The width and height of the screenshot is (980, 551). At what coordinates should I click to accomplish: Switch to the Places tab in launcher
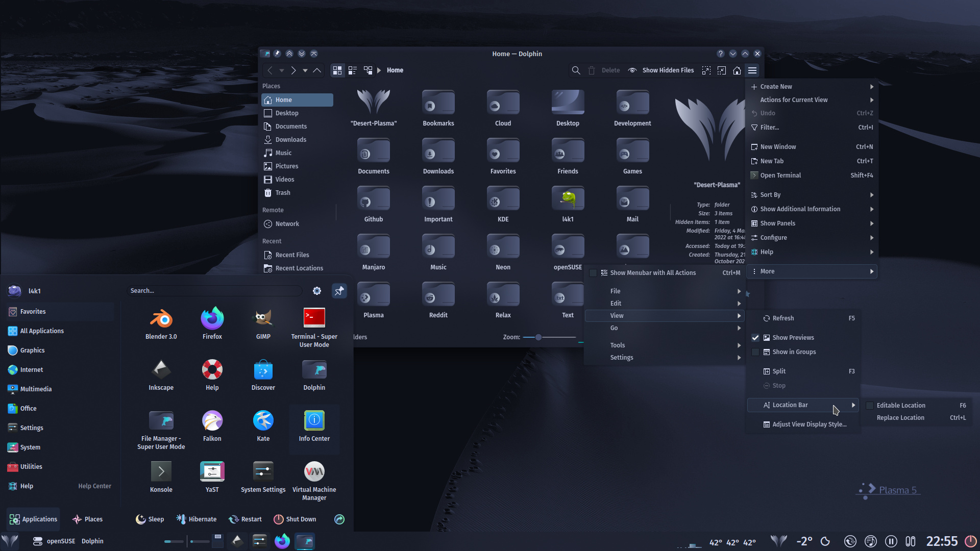coord(88,519)
